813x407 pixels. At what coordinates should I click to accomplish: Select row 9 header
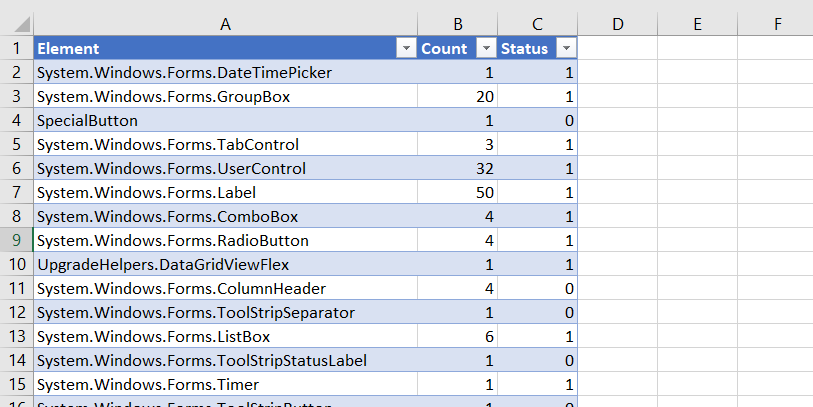pyautogui.click(x=17, y=240)
